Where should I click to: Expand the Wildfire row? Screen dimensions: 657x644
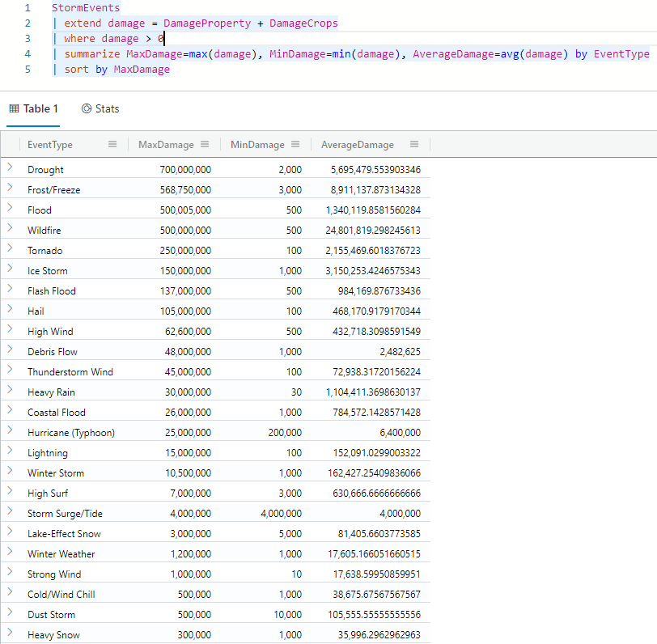point(10,228)
